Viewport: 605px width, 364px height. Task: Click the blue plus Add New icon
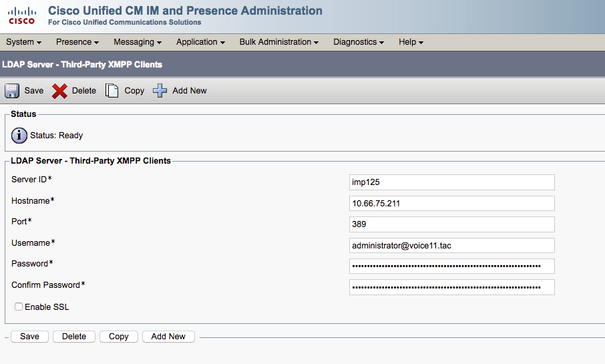[x=160, y=91]
